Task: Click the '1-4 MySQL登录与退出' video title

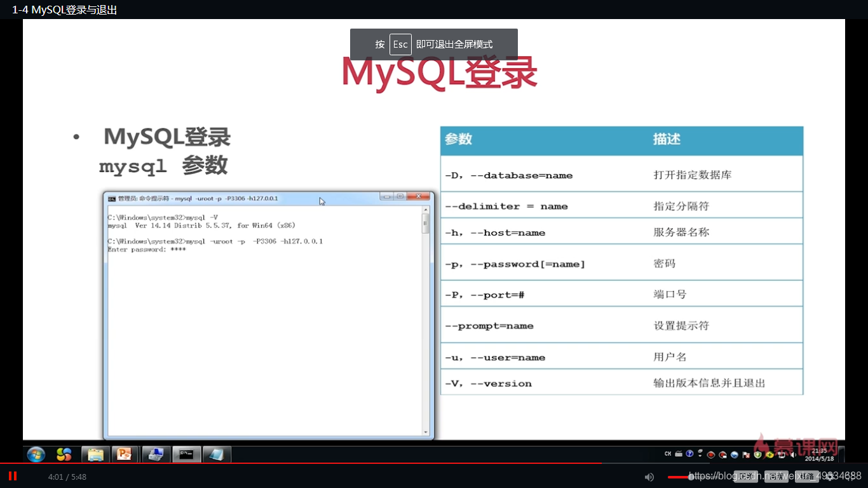Action: pos(65,10)
